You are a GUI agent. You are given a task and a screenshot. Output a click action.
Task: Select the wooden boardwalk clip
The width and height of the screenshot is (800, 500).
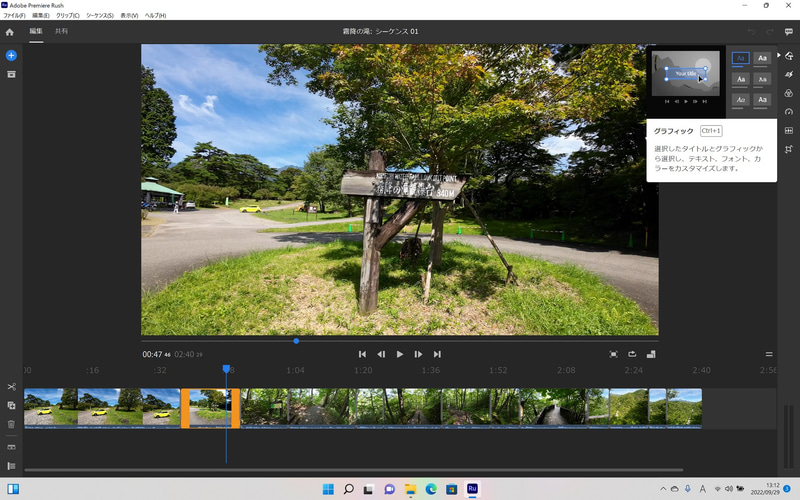[553, 408]
